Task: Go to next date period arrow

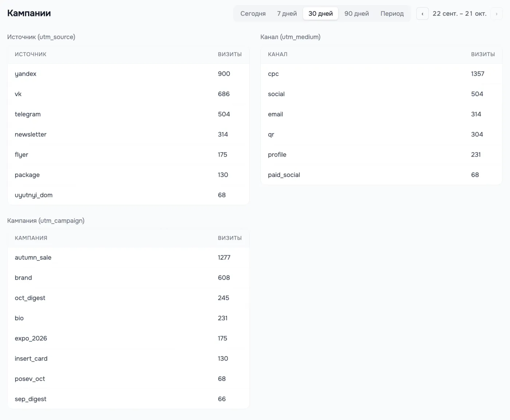Action: (x=496, y=13)
